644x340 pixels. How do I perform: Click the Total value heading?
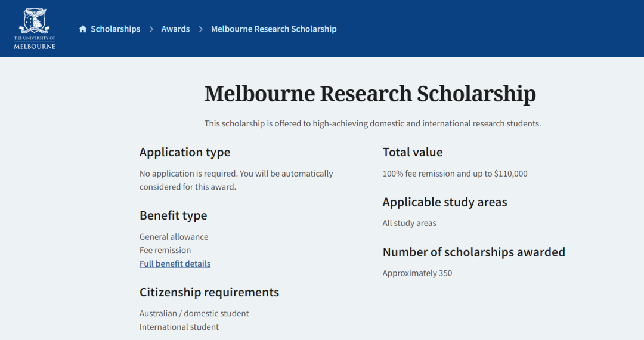[x=413, y=152]
